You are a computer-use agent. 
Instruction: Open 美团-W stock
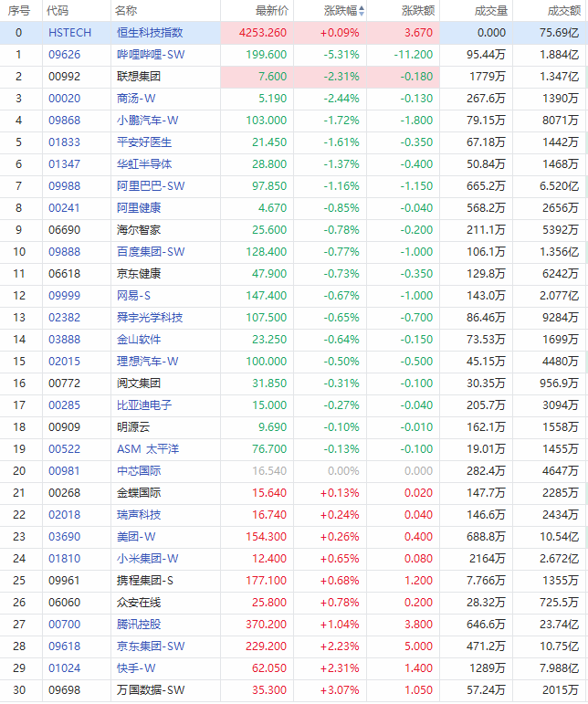[136, 537]
